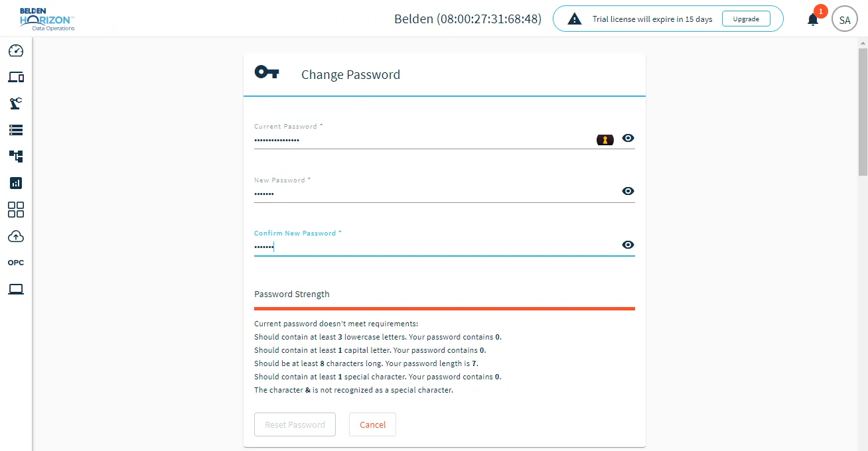The height and width of the screenshot is (451, 868).
Task: Open the OPC sidebar item
Action: click(x=16, y=263)
